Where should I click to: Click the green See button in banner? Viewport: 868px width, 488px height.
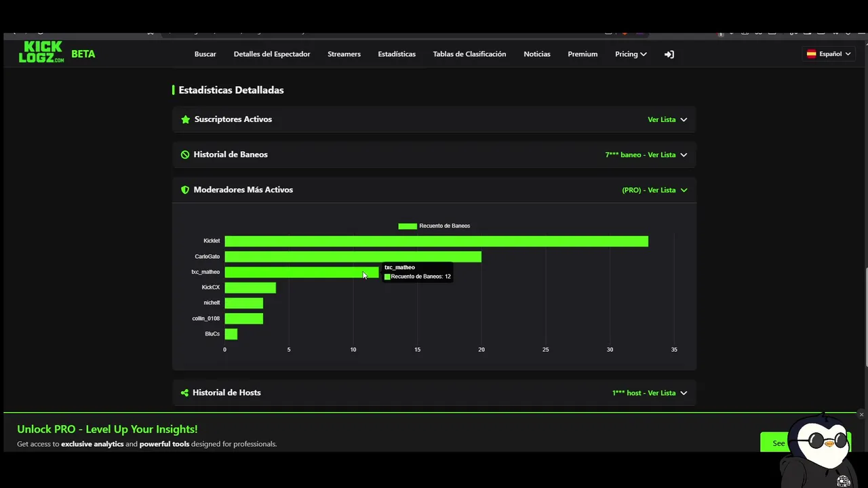(778, 443)
